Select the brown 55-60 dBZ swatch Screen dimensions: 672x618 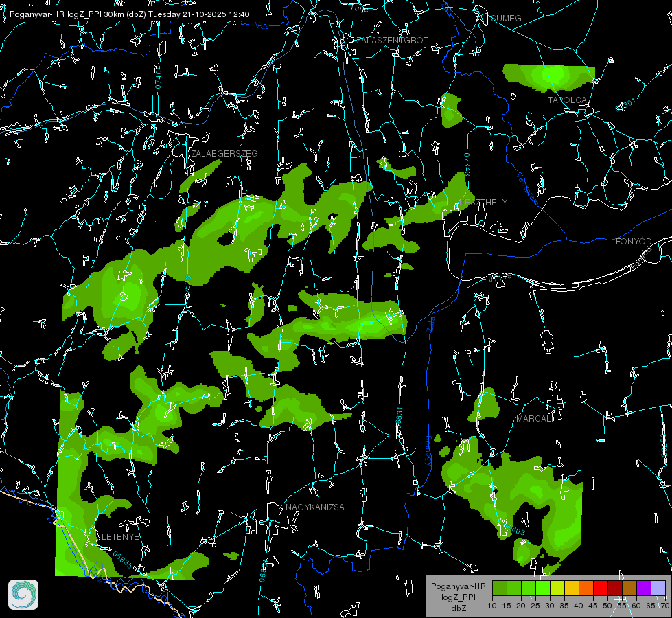click(x=629, y=588)
